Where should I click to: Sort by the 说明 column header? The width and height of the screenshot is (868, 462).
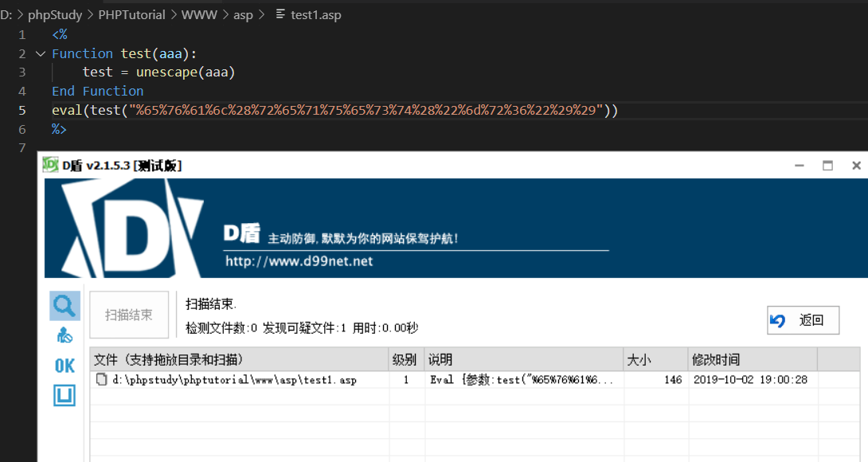pyautogui.click(x=524, y=359)
